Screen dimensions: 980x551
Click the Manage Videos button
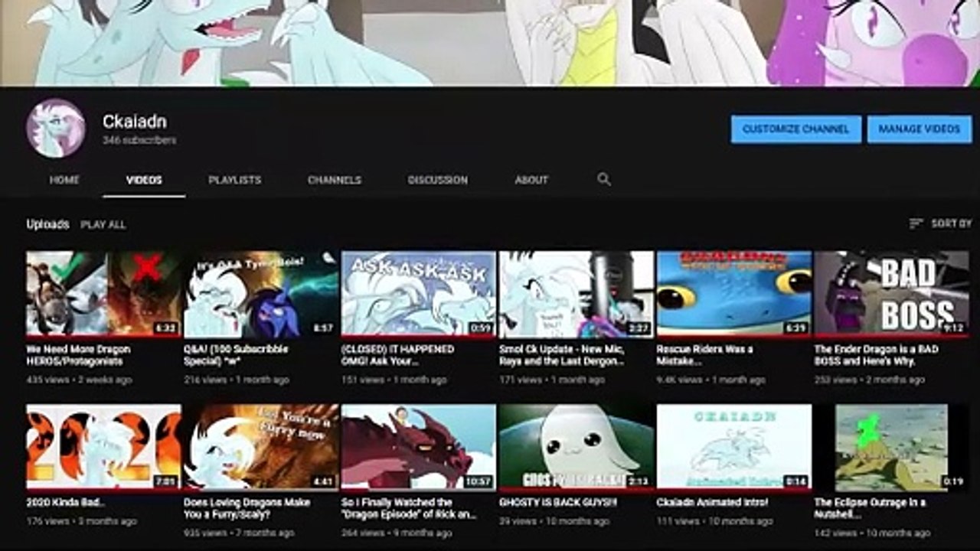[x=920, y=129]
